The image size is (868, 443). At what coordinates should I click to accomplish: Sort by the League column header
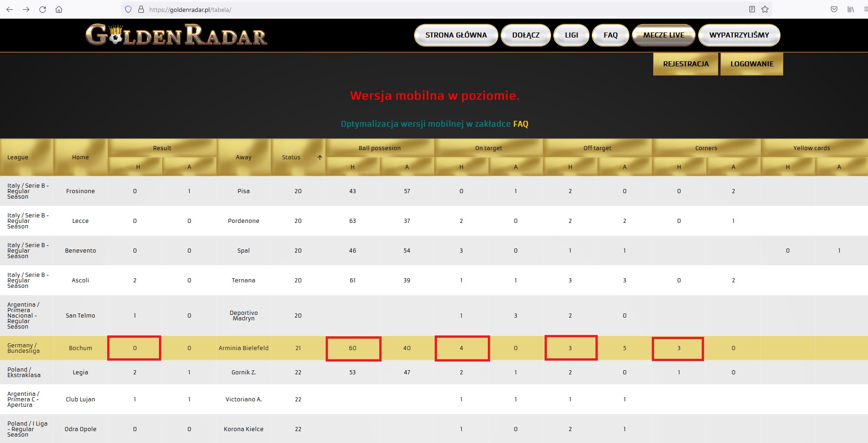click(18, 157)
